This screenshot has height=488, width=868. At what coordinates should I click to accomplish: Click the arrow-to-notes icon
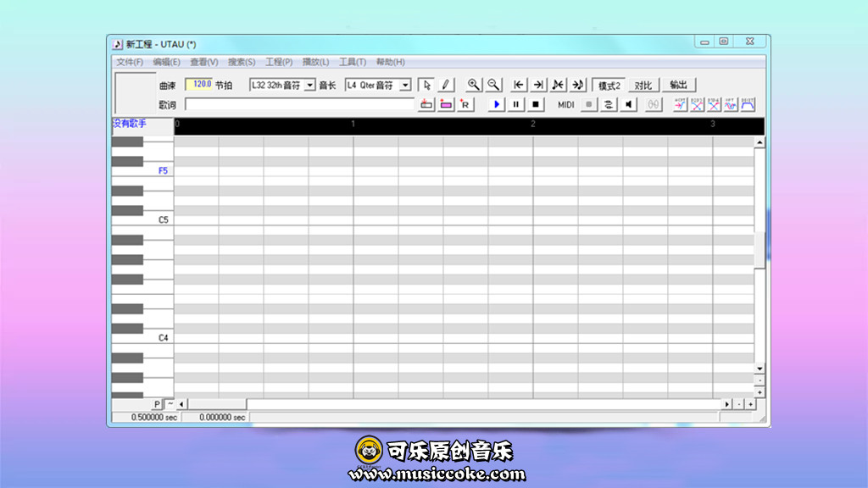[578, 85]
